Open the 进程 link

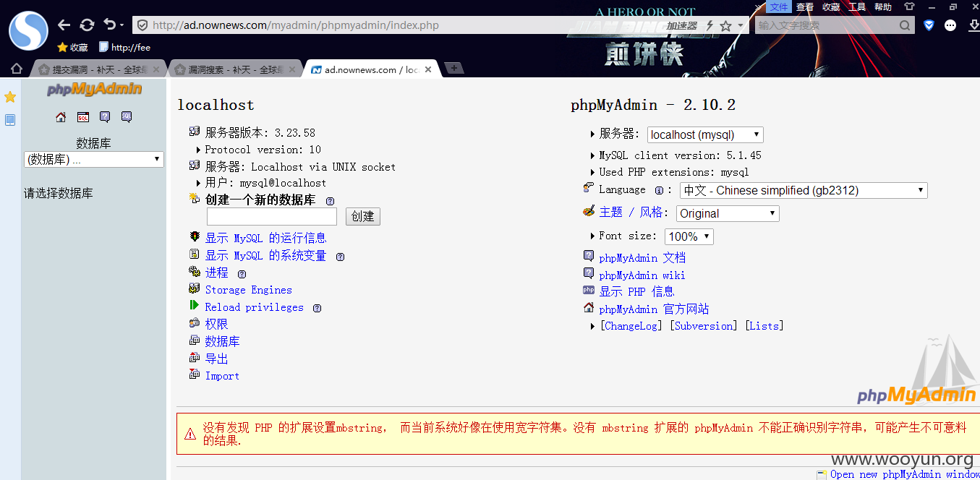point(216,273)
